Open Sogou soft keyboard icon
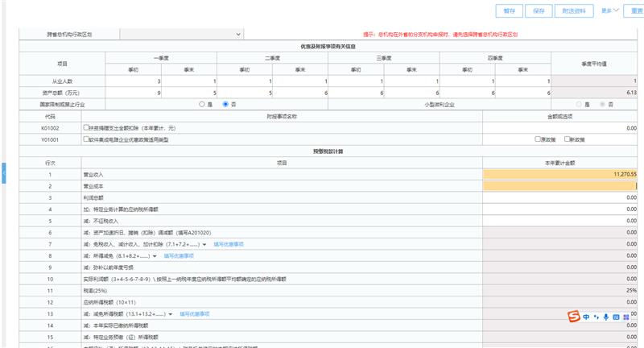 [x=615, y=317]
